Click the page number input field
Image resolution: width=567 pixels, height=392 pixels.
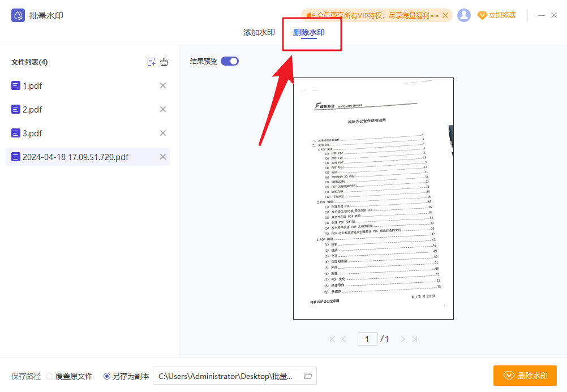click(367, 339)
